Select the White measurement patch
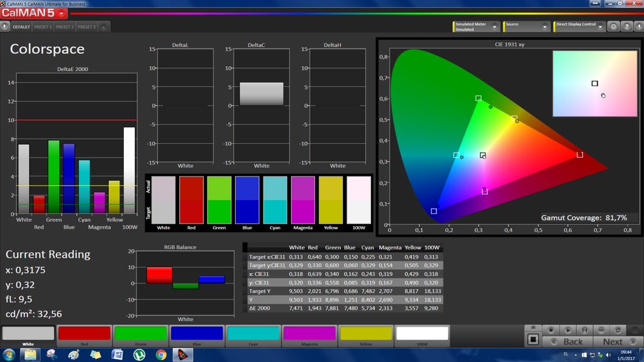 point(28,336)
